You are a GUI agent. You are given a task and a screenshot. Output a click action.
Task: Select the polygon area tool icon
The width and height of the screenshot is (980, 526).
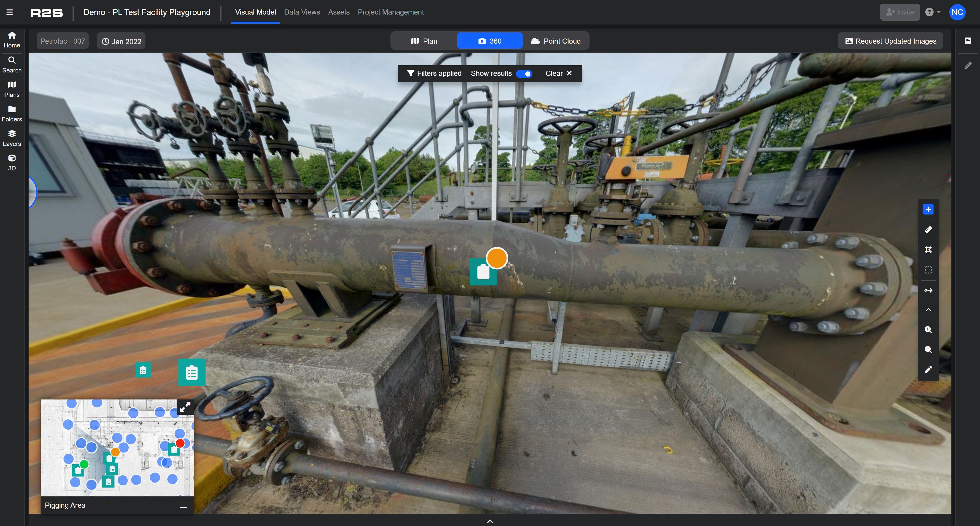tap(928, 250)
